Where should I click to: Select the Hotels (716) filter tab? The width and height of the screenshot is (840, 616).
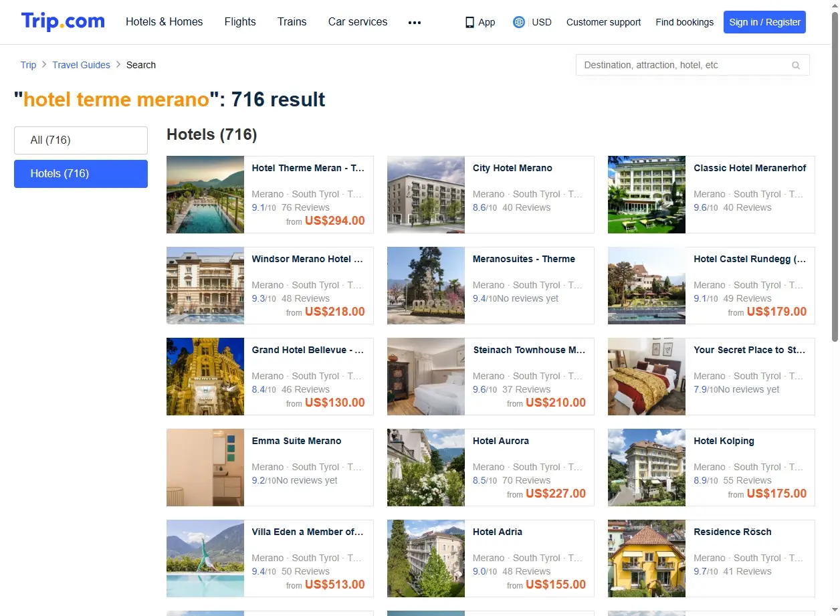(81, 174)
